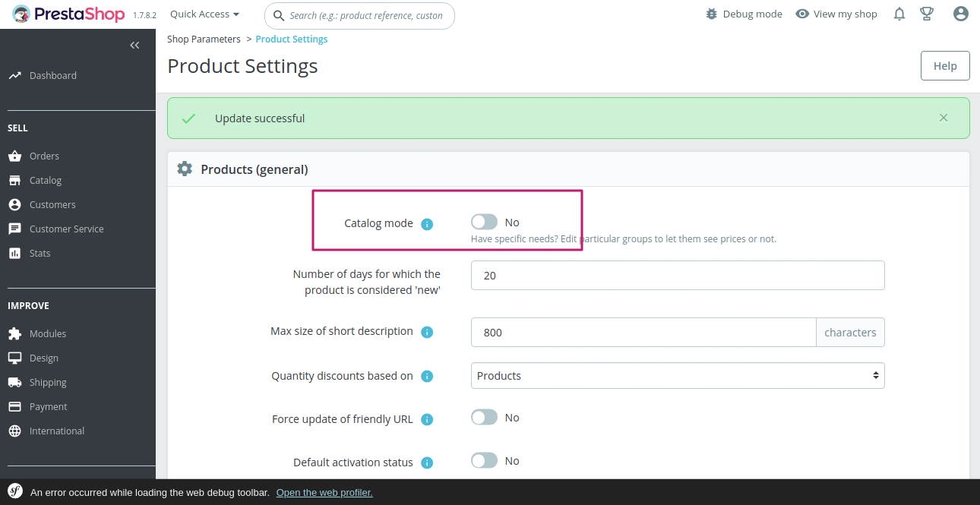Open the merchant expertise trophy icon
The image size is (980, 505).
[x=927, y=14]
